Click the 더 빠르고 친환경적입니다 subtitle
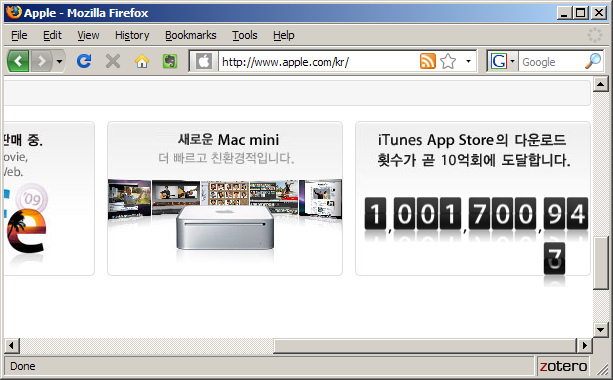This screenshot has height=380, width=613. click(x=226, y=158)
